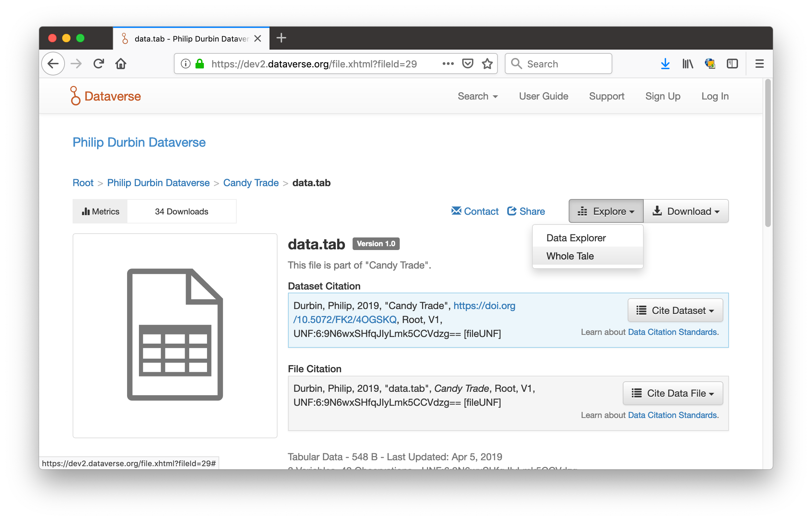Click Log In in the navbar

(715, 96)
